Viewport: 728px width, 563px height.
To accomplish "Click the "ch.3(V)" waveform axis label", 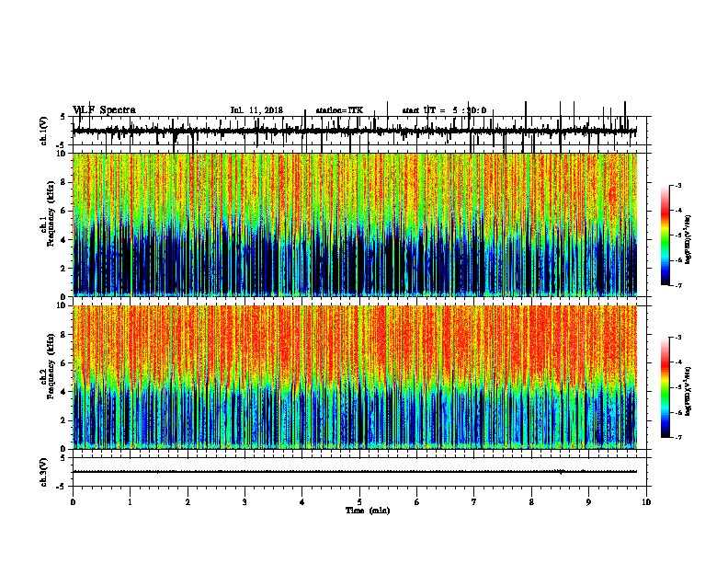I will pos(43,472).
